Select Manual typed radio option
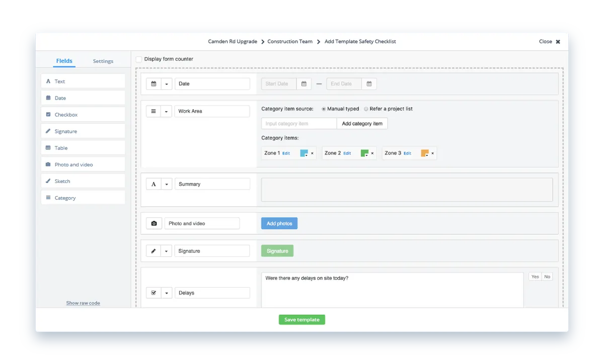The height and width of the screenshot is (364, 604). pos(324,109)
